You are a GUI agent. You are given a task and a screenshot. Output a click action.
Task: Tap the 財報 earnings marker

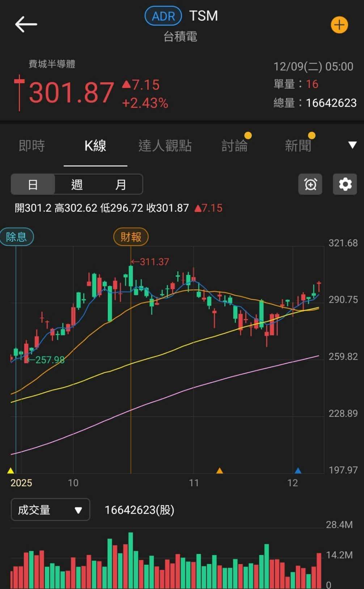[x=131, y=237]
